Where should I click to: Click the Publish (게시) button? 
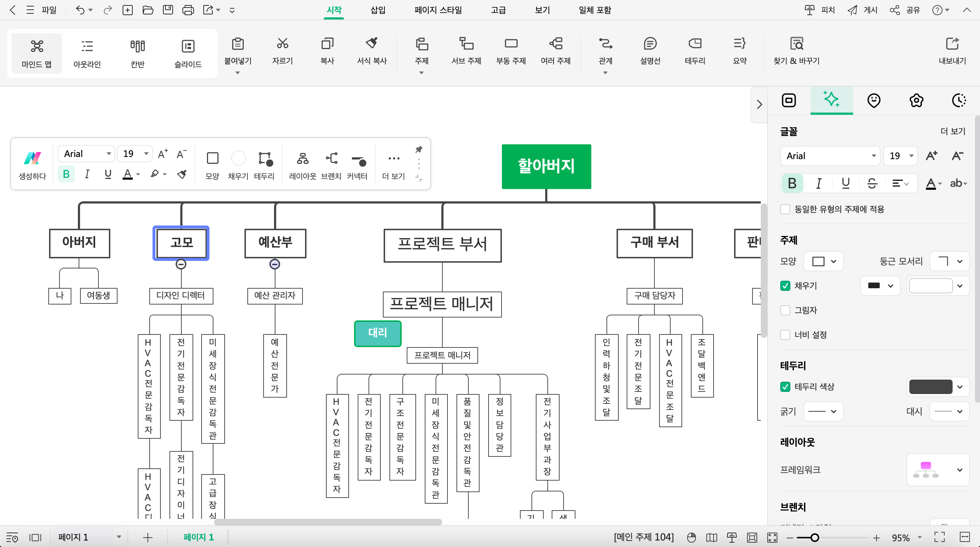point(862,10)
